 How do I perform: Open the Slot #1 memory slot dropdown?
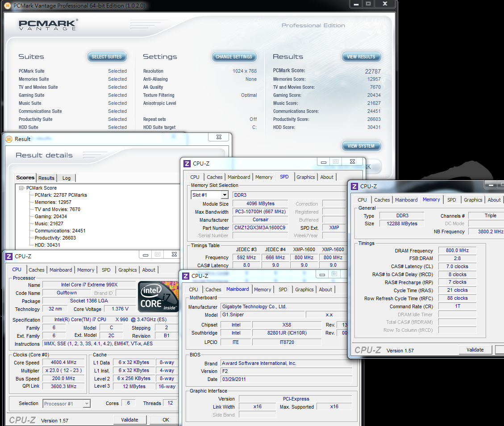pos(224,195)
